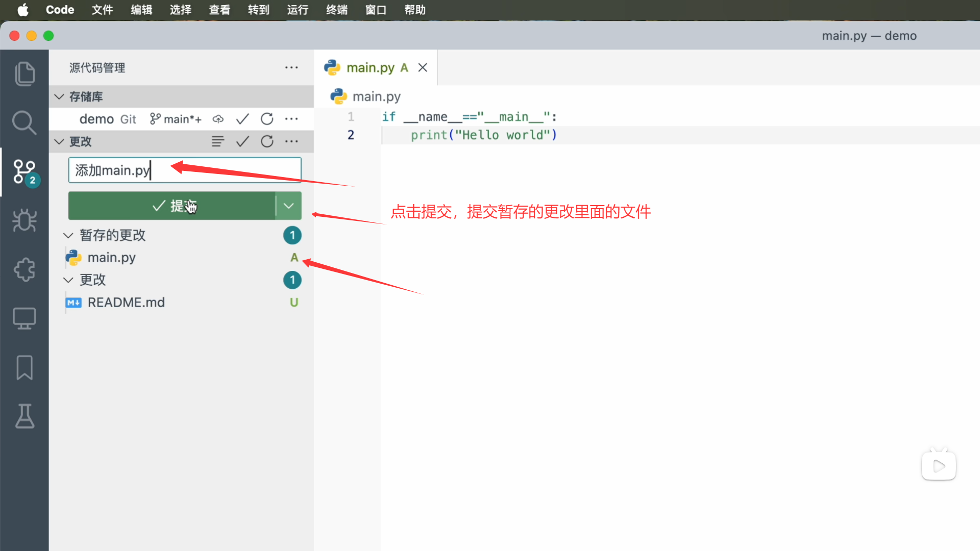The height and width of the screenshot is (551, 980).
Task: Select the main.py editor tab
Action: pyautogui.click(x=370, y=67)
